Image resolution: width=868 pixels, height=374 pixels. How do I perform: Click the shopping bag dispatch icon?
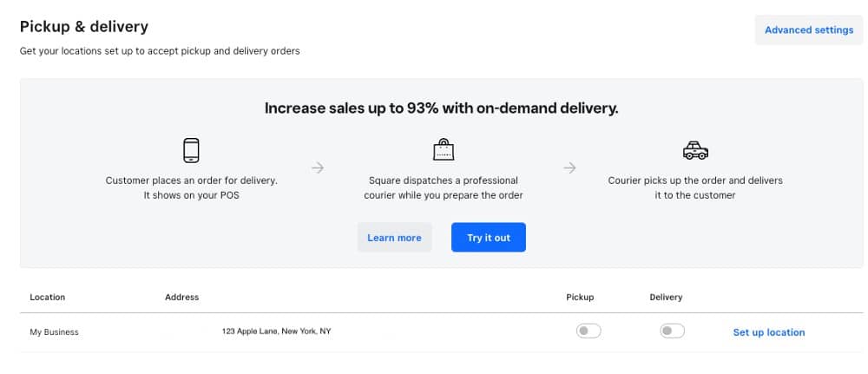443,149
